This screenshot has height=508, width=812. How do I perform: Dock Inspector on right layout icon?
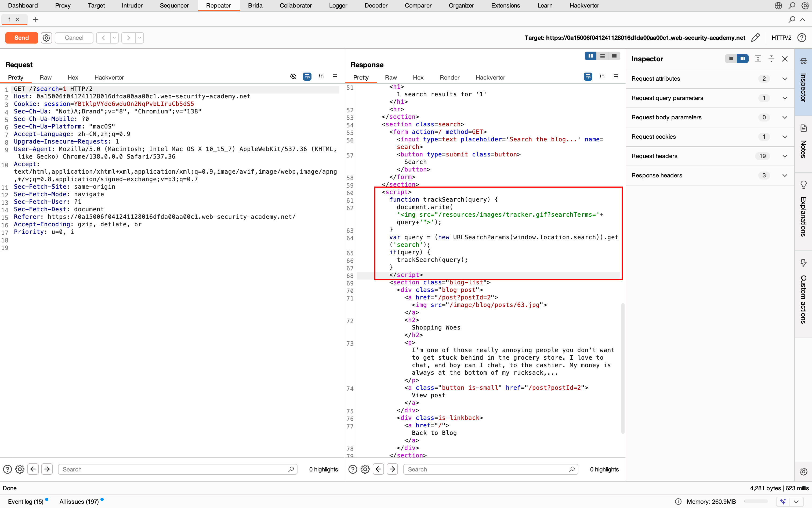[x=743, y=59]
